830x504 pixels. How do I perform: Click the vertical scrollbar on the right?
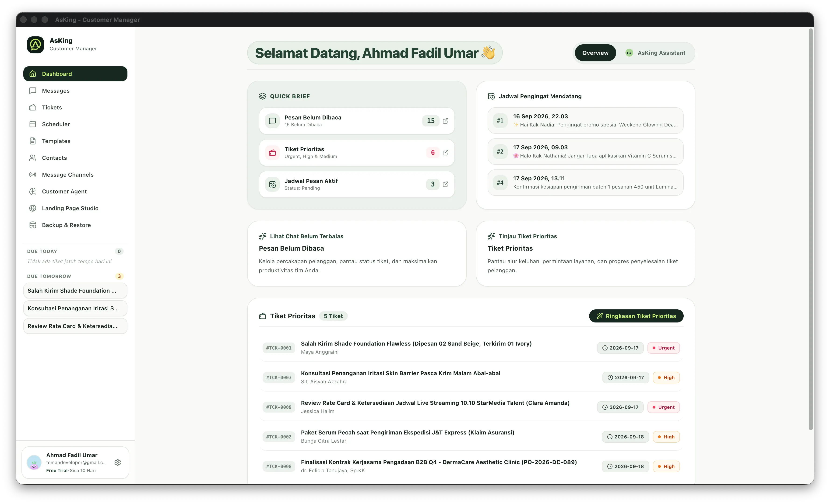point(811,230)
